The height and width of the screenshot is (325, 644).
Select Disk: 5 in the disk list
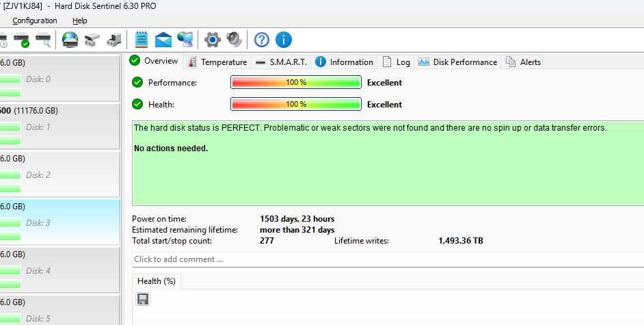[60, 310]
